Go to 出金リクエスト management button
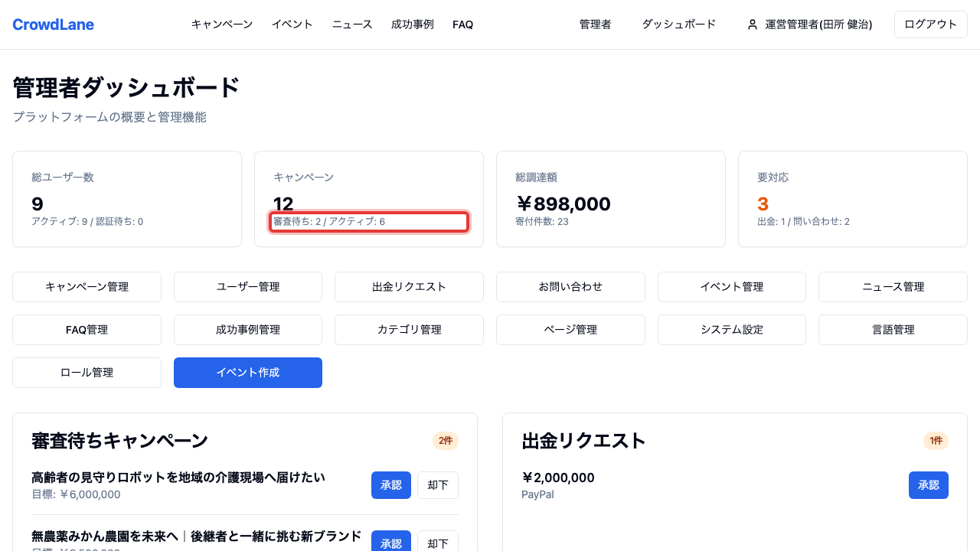The height and width of the screenshot is (551, 980). (409, 287)
